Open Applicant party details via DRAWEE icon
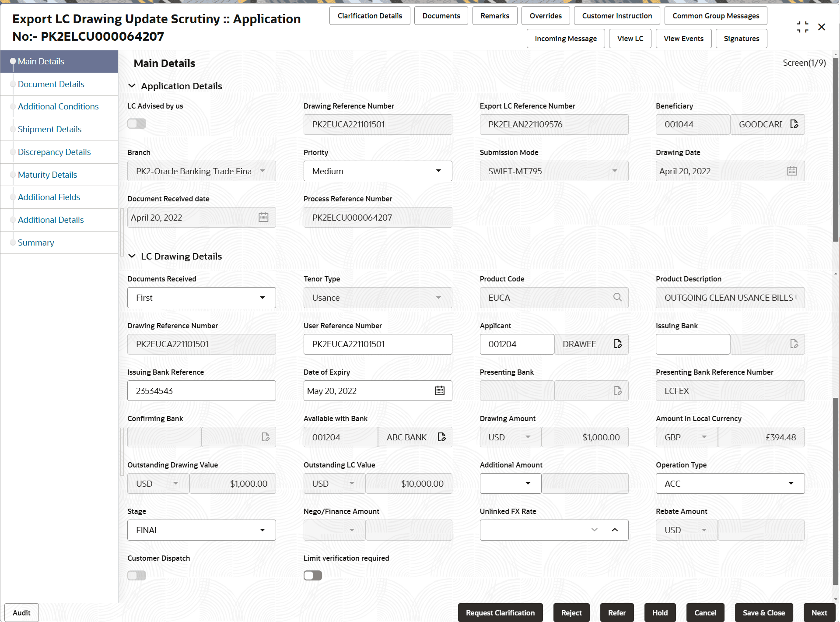Image resolution: width=840 pixels, height=622 pixels. 618,344
